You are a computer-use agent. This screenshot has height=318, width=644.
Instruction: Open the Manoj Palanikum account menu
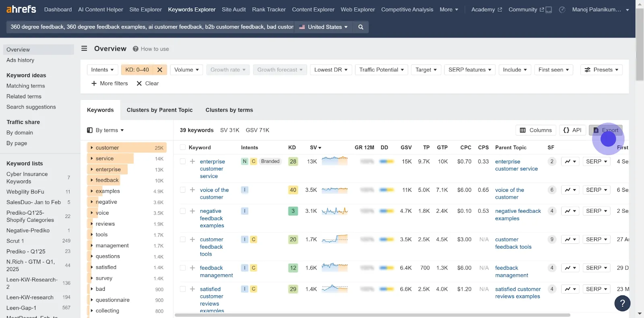(600, 10)
